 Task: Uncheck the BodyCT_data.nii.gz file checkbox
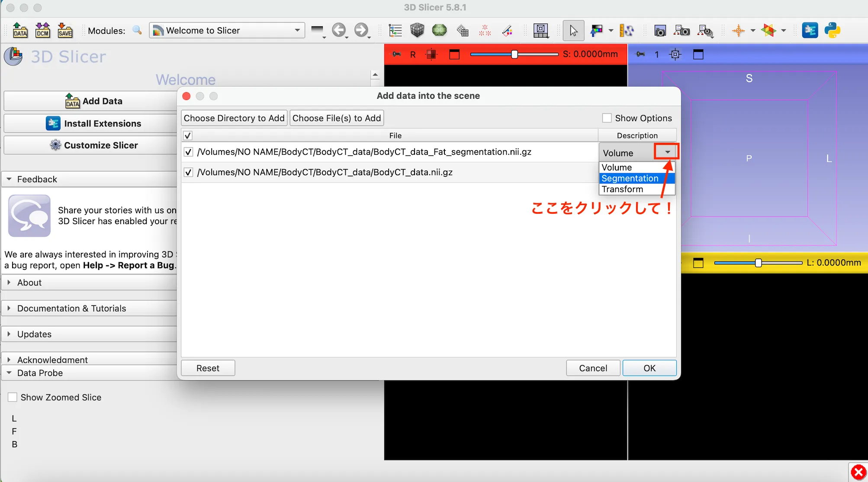[x=188, y=172]
